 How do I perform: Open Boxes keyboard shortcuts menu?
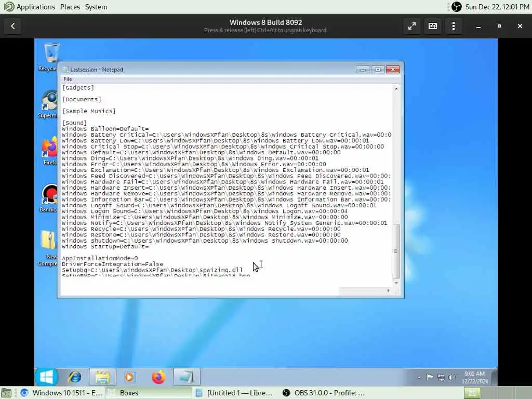pos(433,26)
